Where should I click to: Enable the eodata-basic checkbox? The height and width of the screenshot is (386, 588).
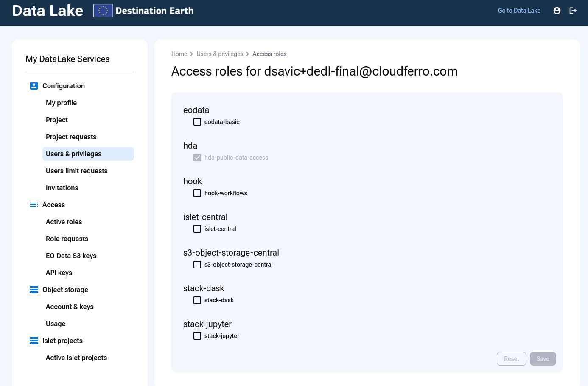point(197,122)
